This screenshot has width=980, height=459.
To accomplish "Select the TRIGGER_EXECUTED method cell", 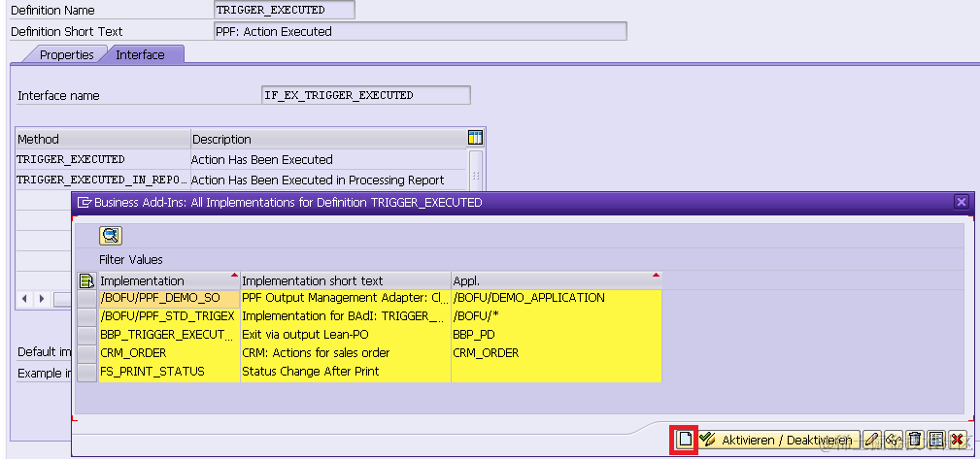I will pyautogui.click(x=103, y=159).
